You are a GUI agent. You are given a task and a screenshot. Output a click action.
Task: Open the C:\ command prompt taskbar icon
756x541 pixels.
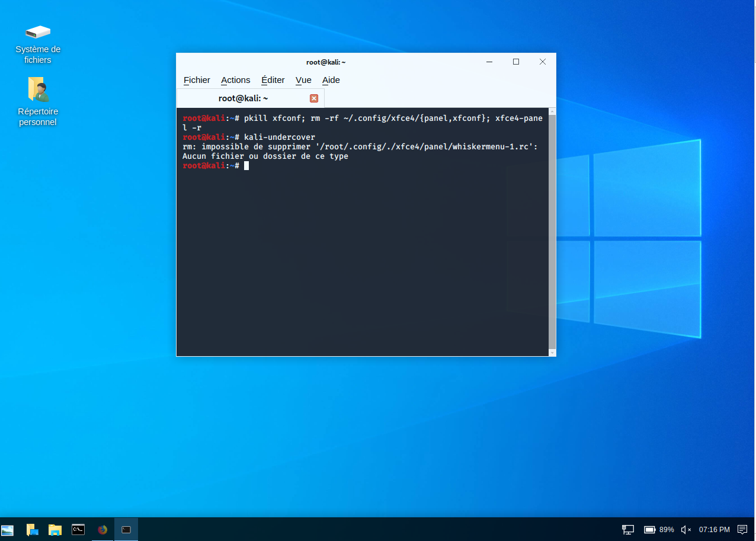(x=78, y=530)
